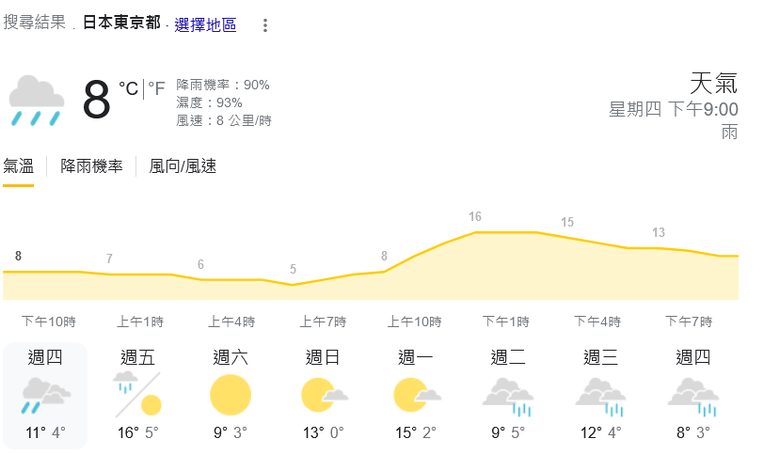Viewport: 780px width, 455px height.
Task: Switch to the 風向/風速 wind tab
Action: 183,166
